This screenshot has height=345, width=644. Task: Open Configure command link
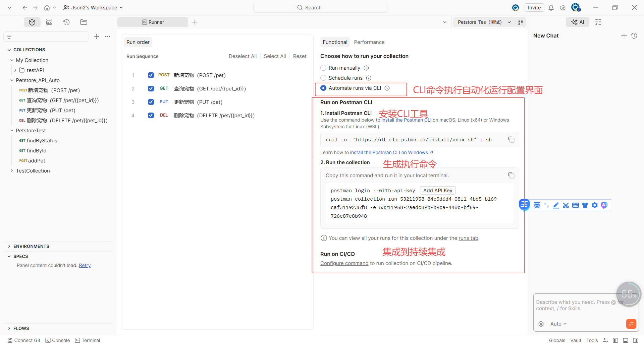[x=344, y=263]
